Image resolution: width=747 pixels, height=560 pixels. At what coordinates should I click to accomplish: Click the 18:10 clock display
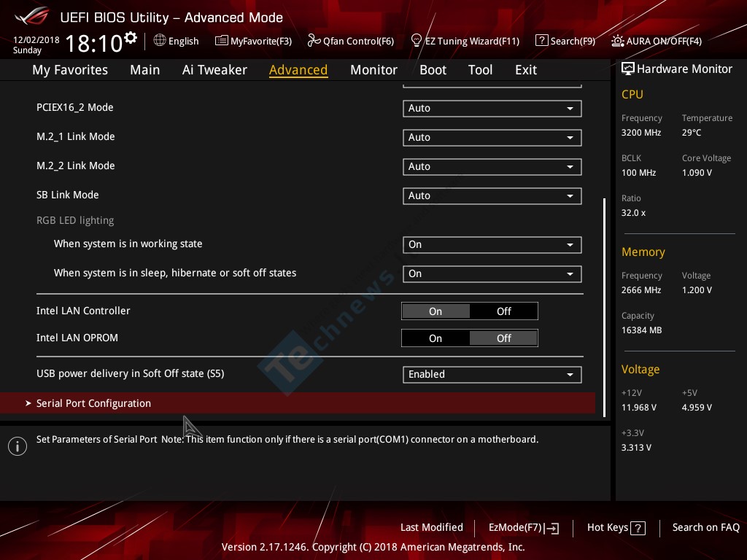pyautogui.click(x=94, y=43)
